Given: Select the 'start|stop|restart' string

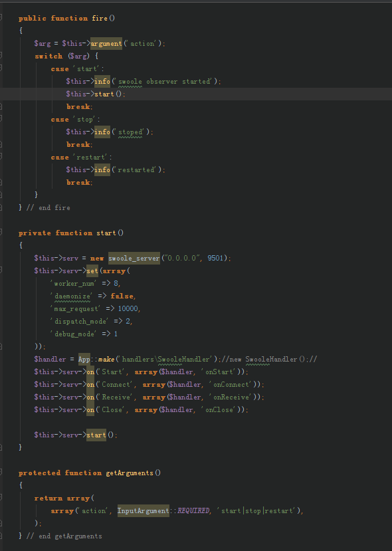Looking at the screenshot, I should pyautogui.click(x=257, y=511).
